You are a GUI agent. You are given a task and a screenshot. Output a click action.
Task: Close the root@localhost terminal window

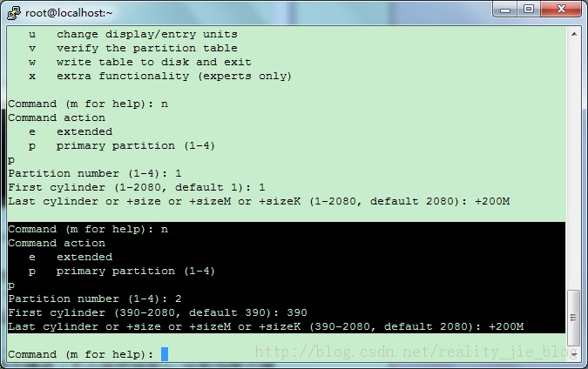tap(561, 10)
